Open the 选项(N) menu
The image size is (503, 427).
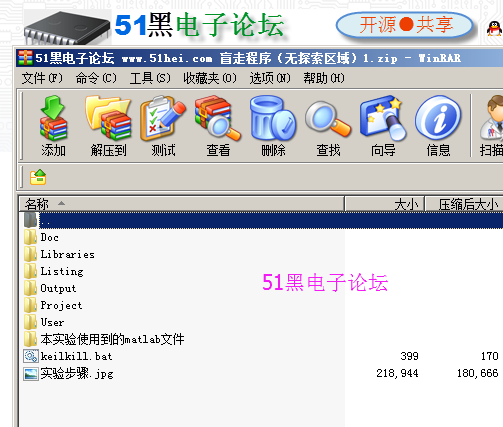270,78
